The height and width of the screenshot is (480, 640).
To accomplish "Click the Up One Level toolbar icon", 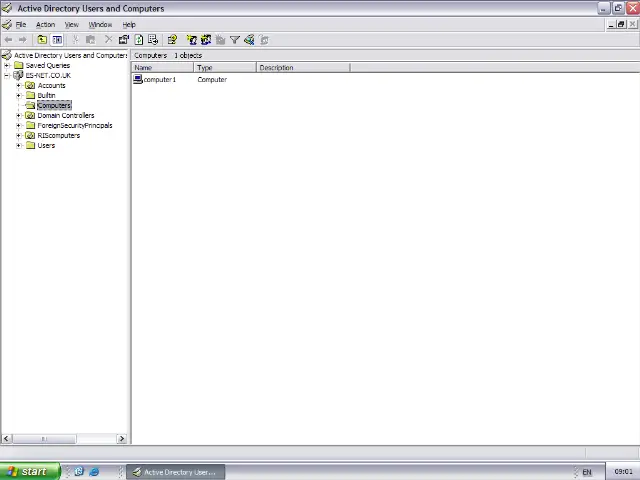I will (x=42, y=40).
